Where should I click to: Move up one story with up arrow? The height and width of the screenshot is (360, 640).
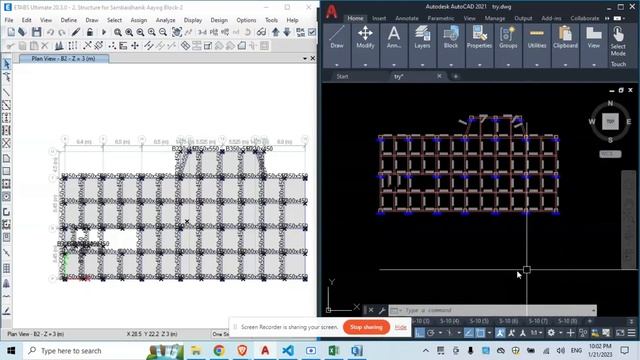coord(276,32)
